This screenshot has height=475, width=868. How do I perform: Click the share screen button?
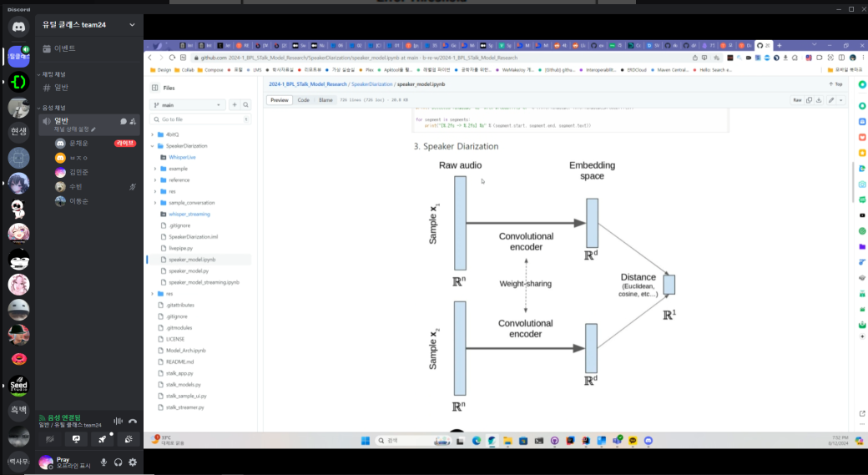pos(77,439)
